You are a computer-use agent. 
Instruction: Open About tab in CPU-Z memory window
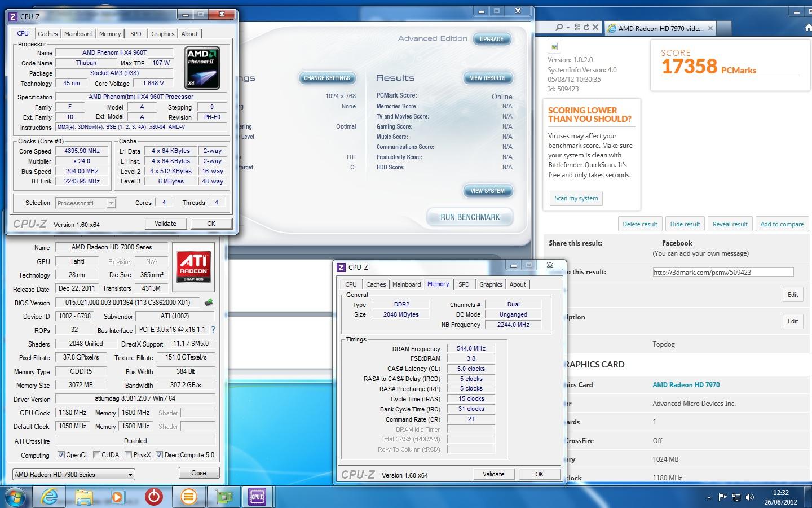point(518,284)
